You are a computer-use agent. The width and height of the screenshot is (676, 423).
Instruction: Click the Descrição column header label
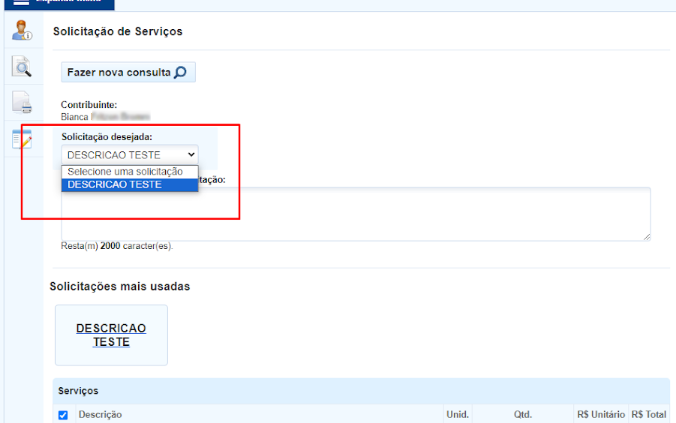[100, 414]
